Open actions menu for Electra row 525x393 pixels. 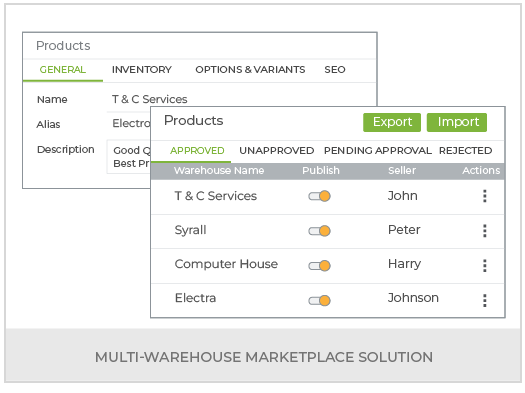tap(484, 301)
